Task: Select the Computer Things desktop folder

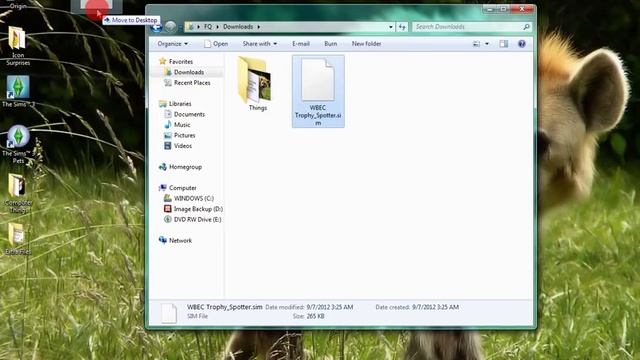Action: (x=18, y=193)
